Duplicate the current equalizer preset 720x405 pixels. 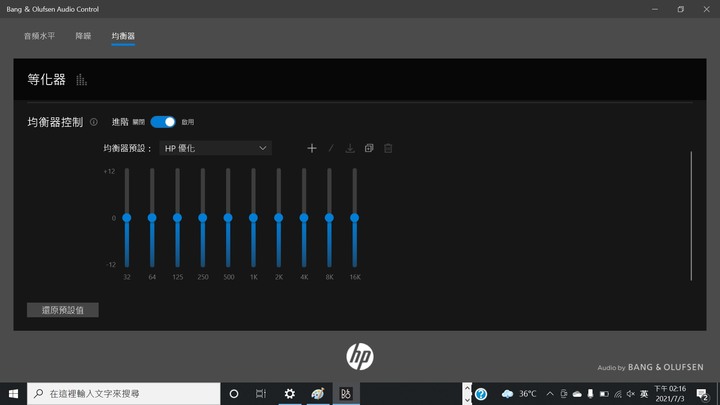coord(369,148)
